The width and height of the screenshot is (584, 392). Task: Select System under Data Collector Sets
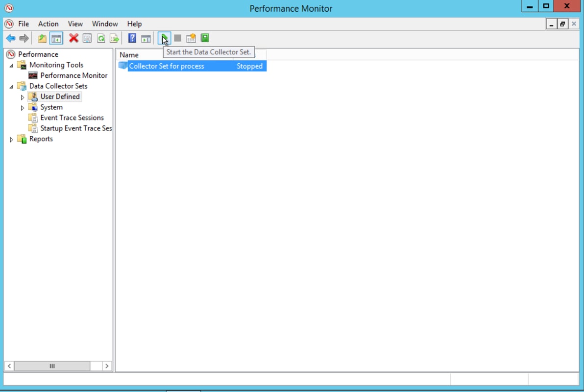[51, 107]
